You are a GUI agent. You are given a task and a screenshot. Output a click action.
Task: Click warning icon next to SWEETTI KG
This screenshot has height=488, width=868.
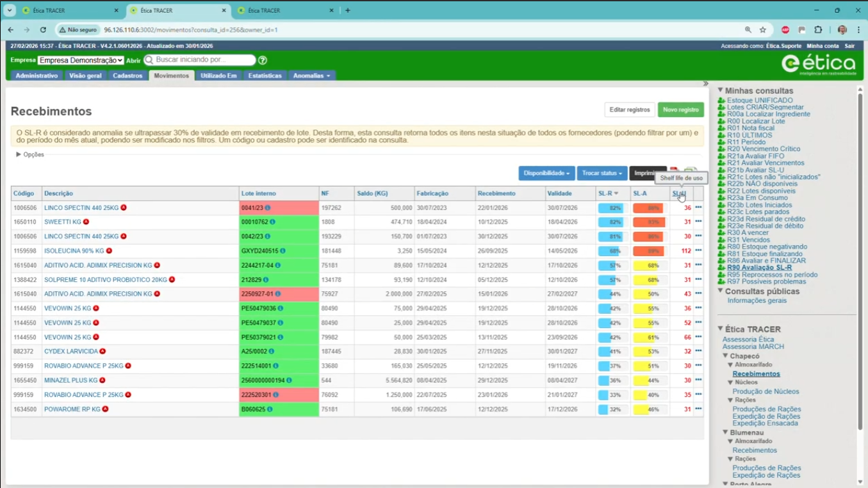[x=86, y=222]
